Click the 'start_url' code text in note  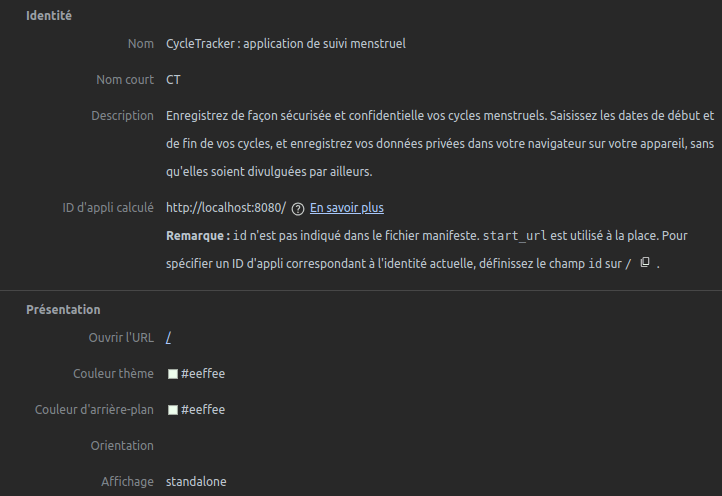click(513, 236)
